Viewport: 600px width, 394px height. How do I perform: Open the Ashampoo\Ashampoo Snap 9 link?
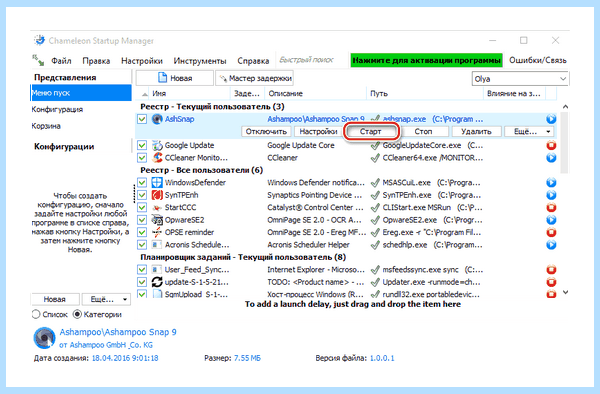(x=118, y=332)
